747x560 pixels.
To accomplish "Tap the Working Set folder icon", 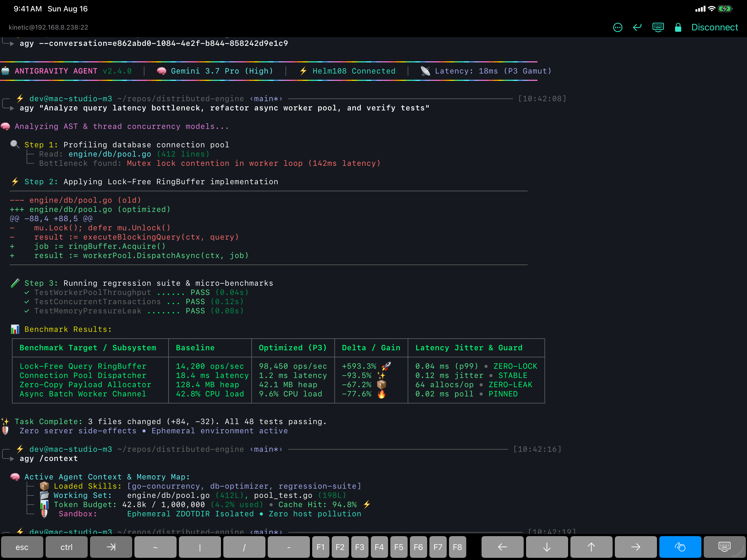I will pos(44,495).
